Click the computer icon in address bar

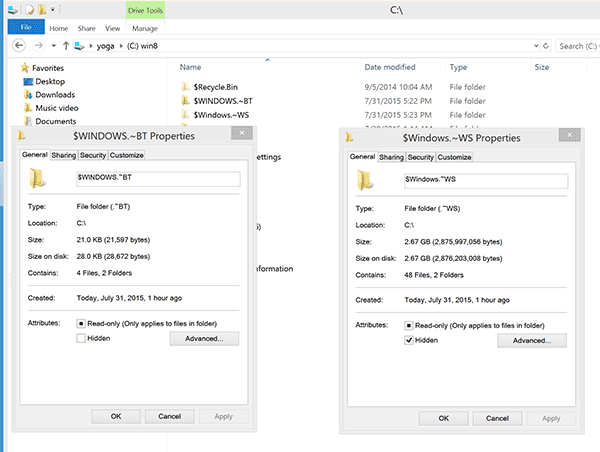click(79, 46)
